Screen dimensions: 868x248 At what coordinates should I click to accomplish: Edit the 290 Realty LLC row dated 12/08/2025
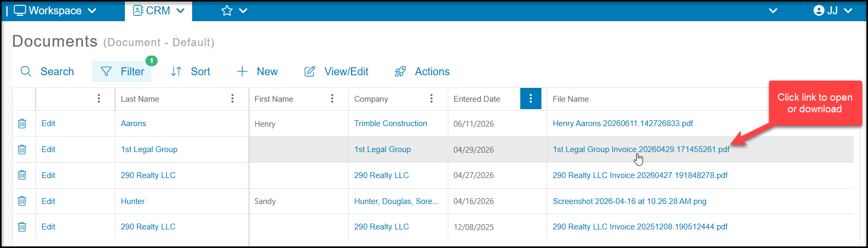click(48, 227)
